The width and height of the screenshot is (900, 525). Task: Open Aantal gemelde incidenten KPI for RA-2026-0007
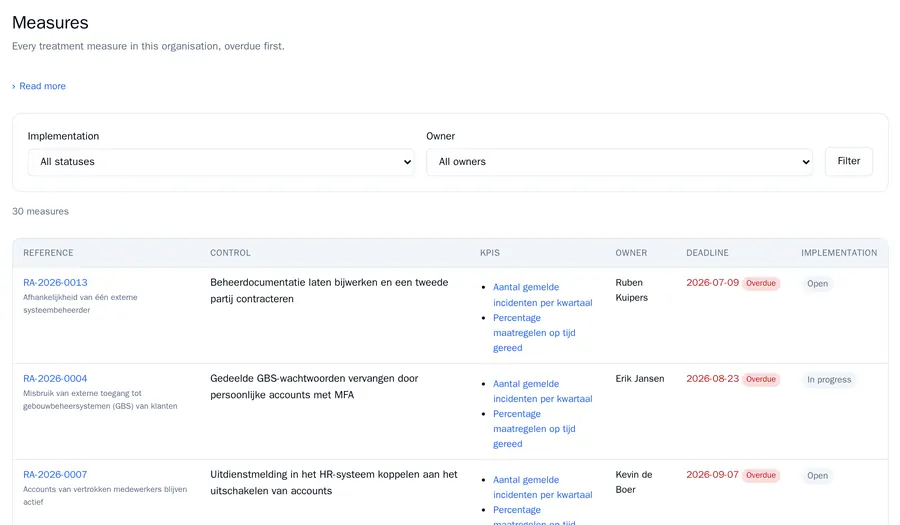click(542, 487)
